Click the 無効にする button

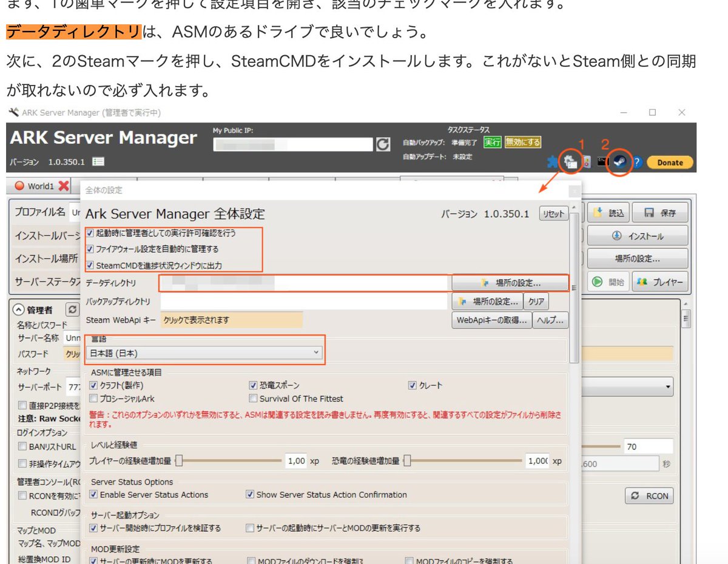pyautogui.click(x=523, y=143)
